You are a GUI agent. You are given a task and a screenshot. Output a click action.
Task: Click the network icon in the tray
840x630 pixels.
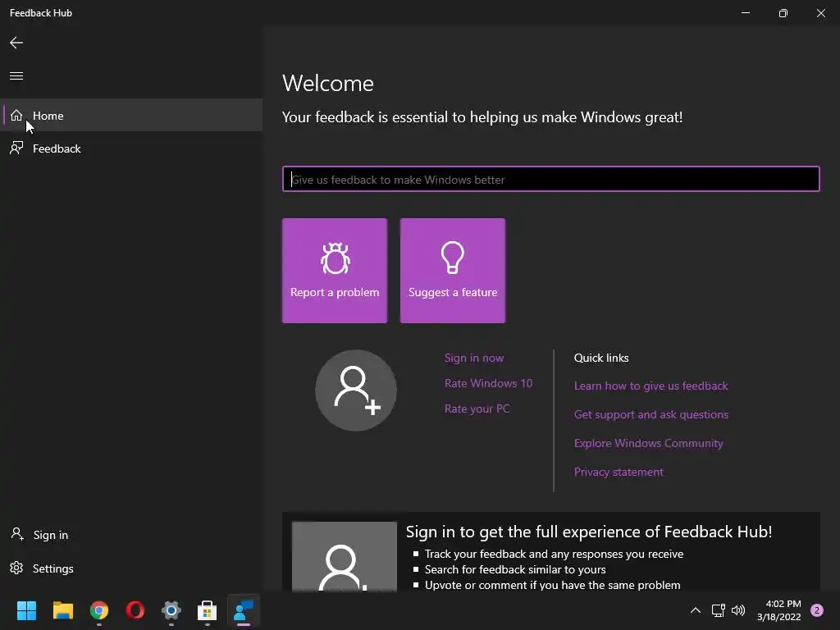click(718, 610)
